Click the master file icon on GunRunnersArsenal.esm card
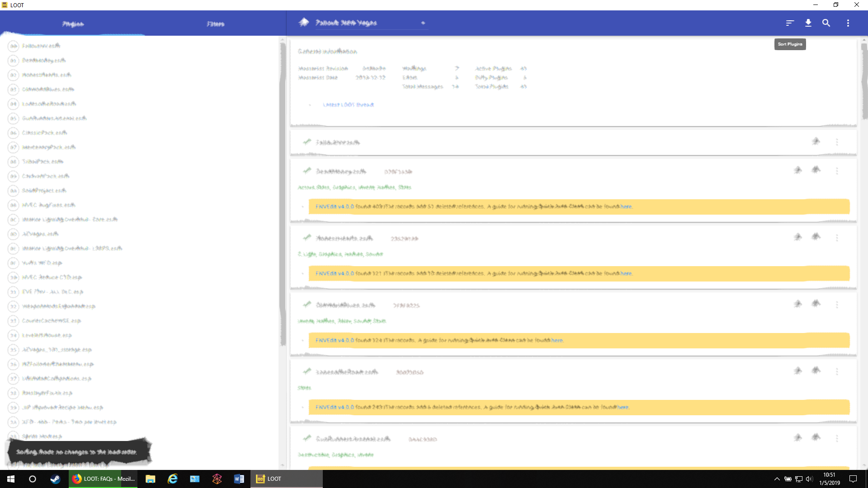 [798, 438]
